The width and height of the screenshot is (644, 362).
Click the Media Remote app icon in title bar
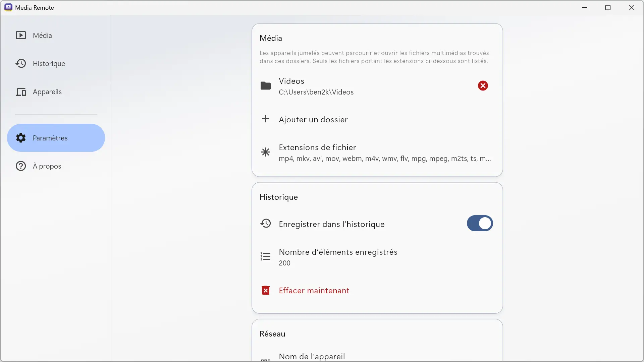(x=8, y=7)
